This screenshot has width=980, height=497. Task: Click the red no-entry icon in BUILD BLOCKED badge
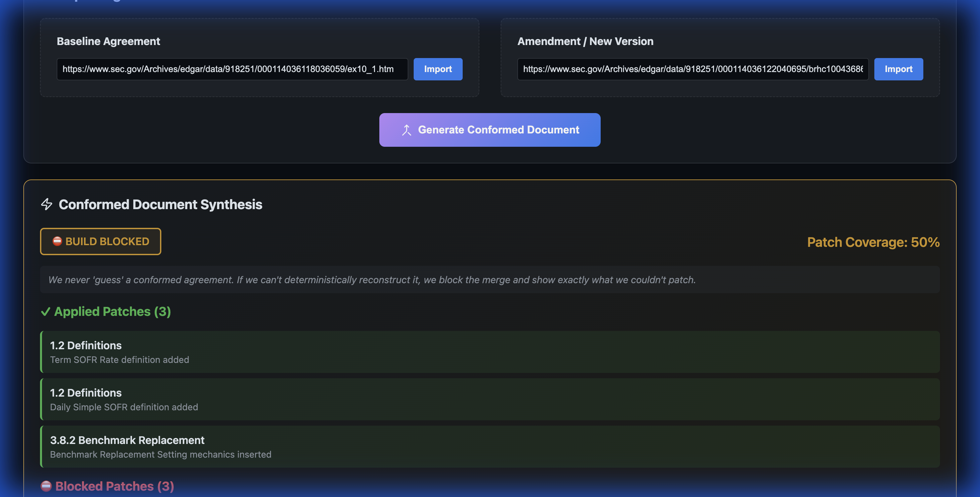coord(57,241)
